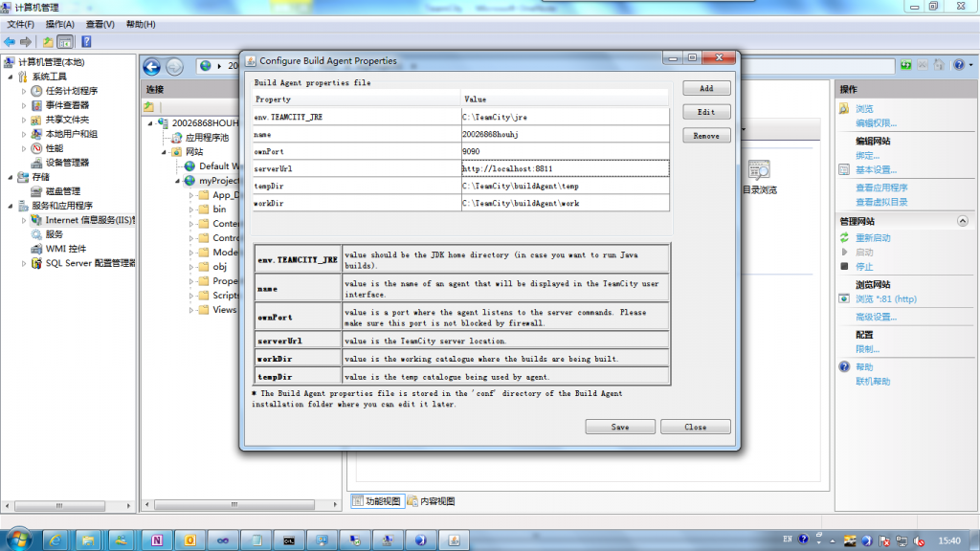Click the 重新启动 restart link

point(873,238)
